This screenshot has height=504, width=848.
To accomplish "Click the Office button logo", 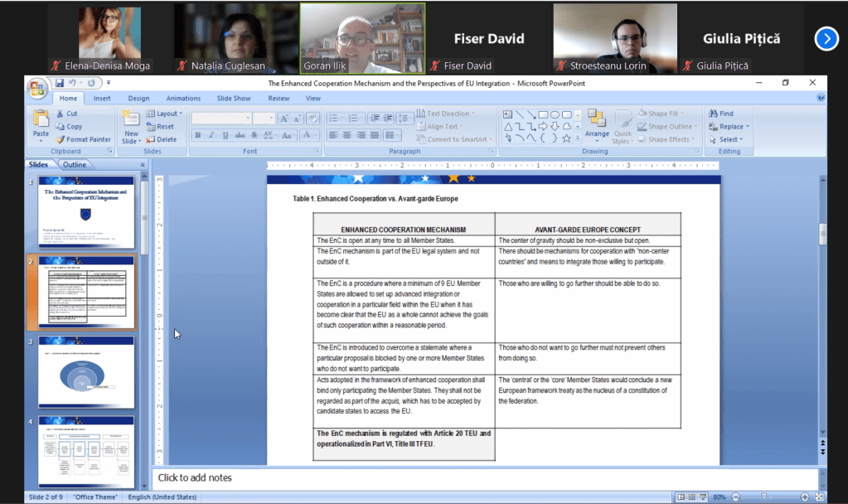I will click(37, 88).
